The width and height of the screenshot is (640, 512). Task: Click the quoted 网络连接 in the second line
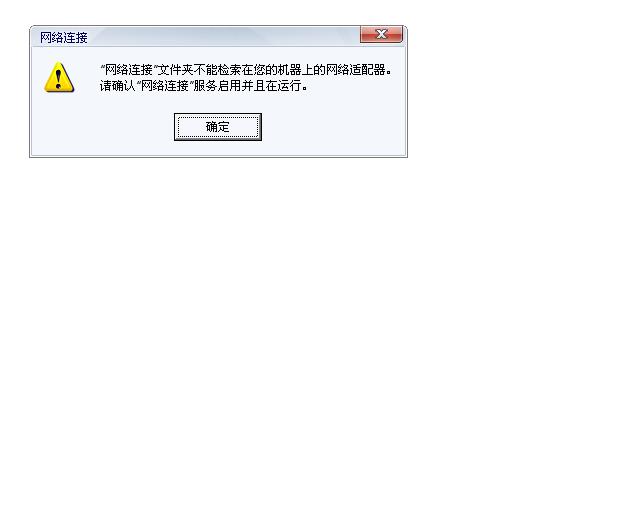tap(164, 86)
